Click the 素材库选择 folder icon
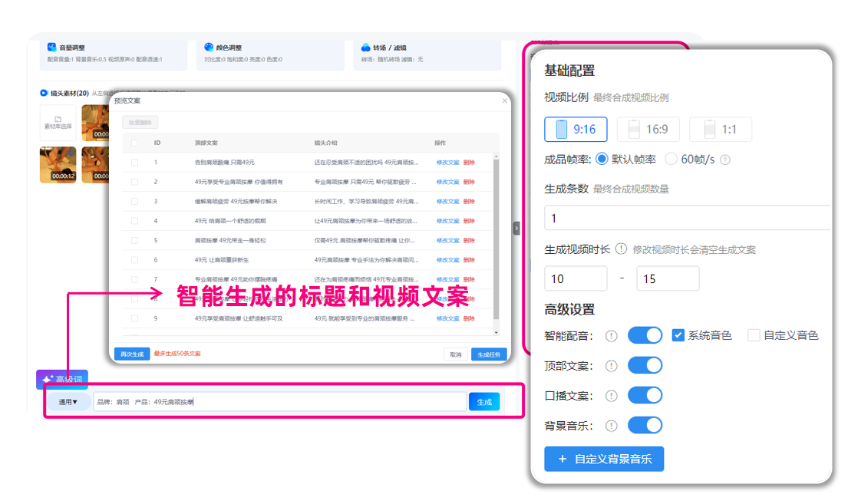848x504 pixels. pyautogui.click(x=58, y=119)
